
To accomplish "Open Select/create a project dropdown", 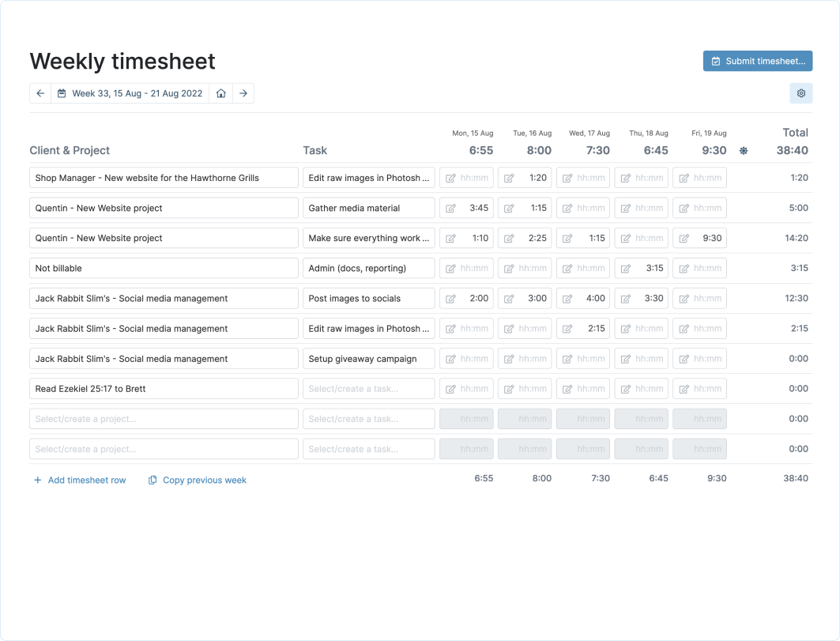I will (x=163, y=418).
